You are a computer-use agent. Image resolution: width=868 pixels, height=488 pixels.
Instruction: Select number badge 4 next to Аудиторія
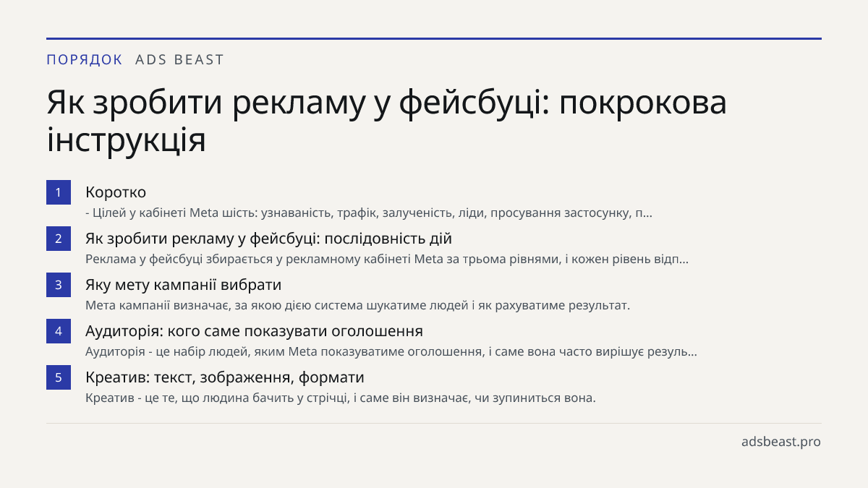pos(59,331)
